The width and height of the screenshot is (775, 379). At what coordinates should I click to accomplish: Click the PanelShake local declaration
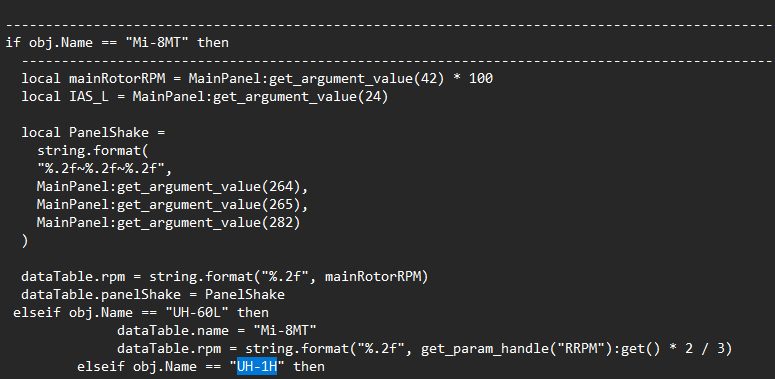(92, 132)
